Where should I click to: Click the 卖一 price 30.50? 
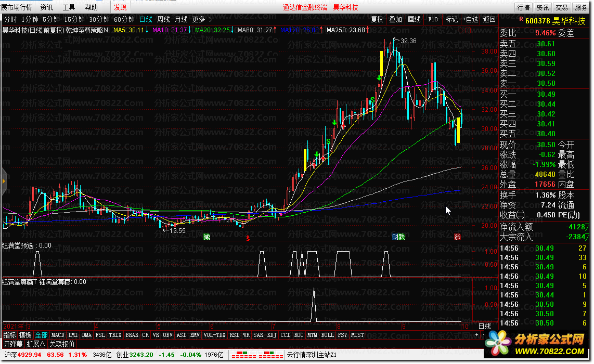(546, 83)
